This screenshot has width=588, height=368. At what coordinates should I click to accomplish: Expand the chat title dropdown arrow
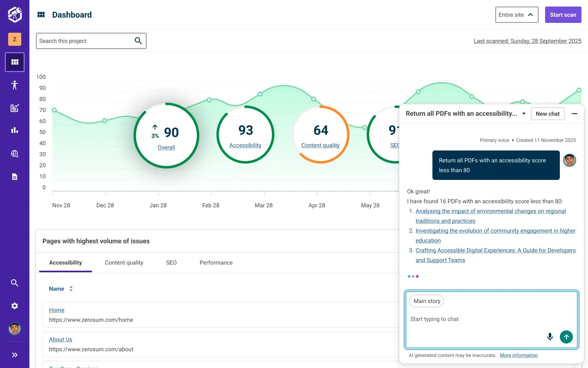(524, 114)
